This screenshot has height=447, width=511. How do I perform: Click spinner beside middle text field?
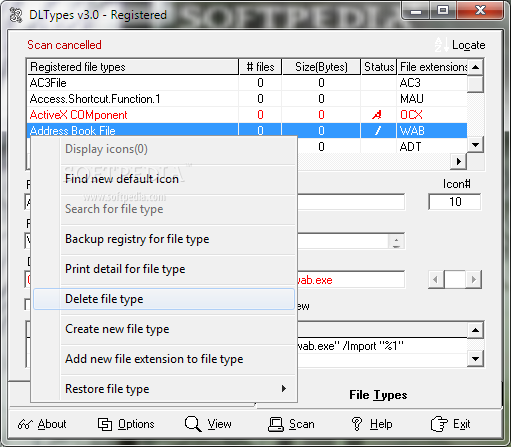(x=396, y=242)
